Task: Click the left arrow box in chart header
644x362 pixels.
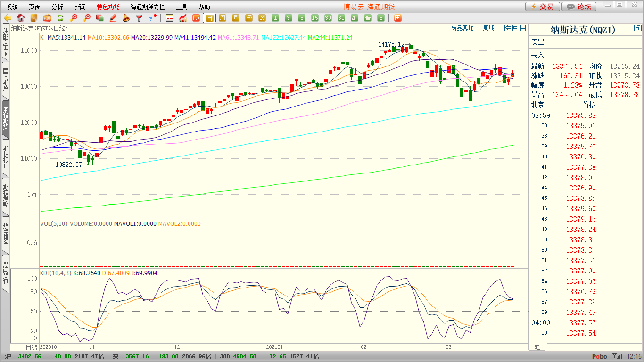Action: 508,28
